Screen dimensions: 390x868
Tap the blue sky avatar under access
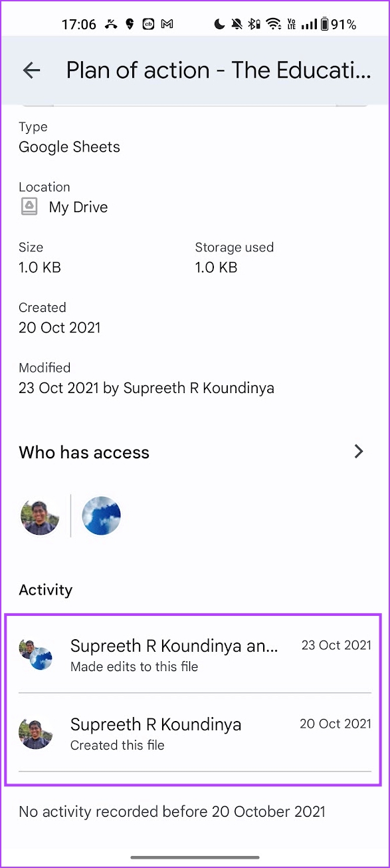[101, 515]
